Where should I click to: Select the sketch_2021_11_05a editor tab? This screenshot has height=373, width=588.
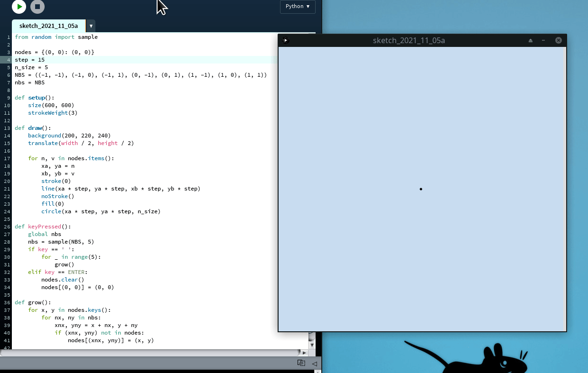tap(48, 26)
